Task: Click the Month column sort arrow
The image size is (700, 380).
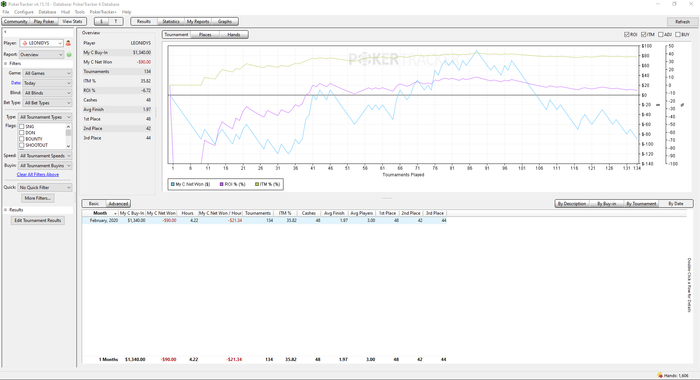Action: (116, 213)
